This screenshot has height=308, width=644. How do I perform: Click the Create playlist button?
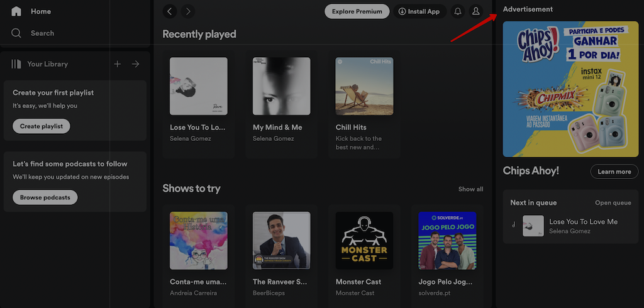[42, 126]
